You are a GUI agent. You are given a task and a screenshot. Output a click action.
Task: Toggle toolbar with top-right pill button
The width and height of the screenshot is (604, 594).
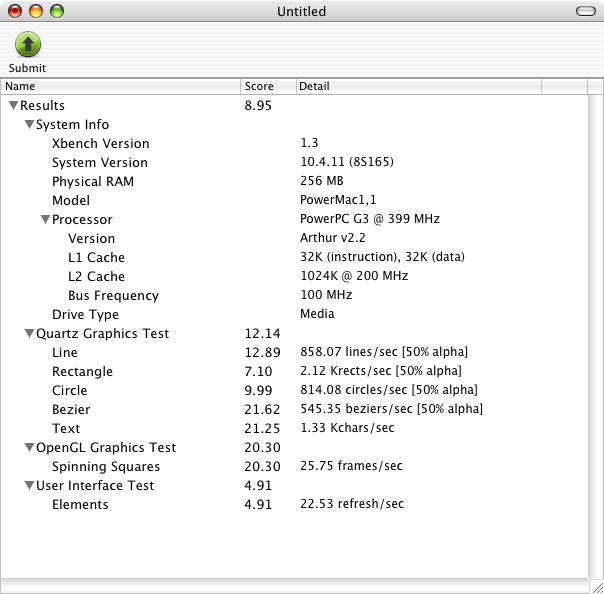[585, 11]
